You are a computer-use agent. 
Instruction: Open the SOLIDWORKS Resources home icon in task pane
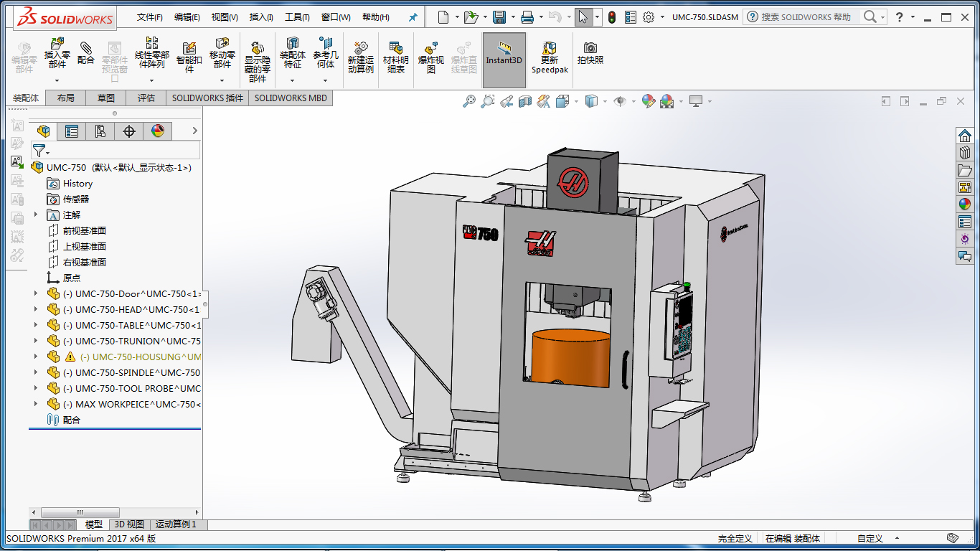[x=965, y=135]
